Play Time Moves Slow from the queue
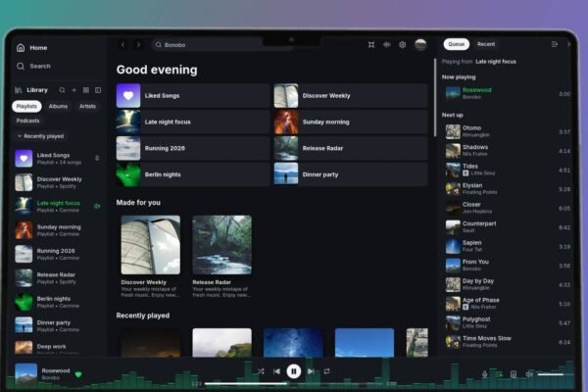 pyautogui.click(x=508, y=342)
